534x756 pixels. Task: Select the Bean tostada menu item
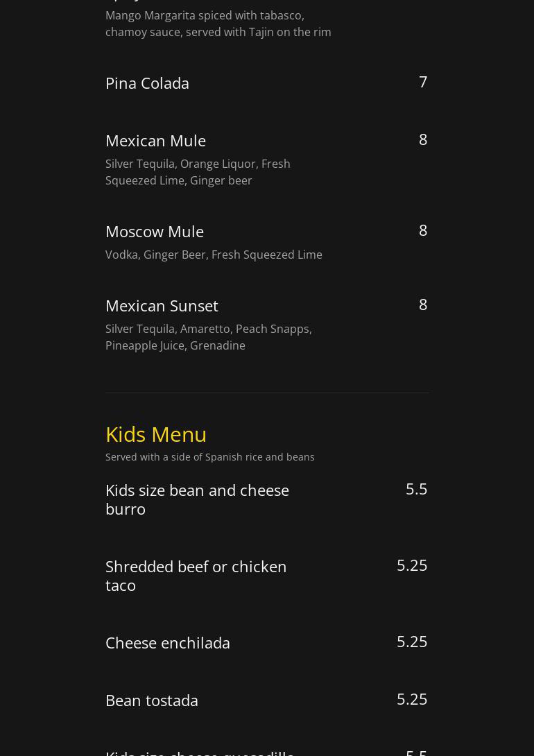click(152, 701)
